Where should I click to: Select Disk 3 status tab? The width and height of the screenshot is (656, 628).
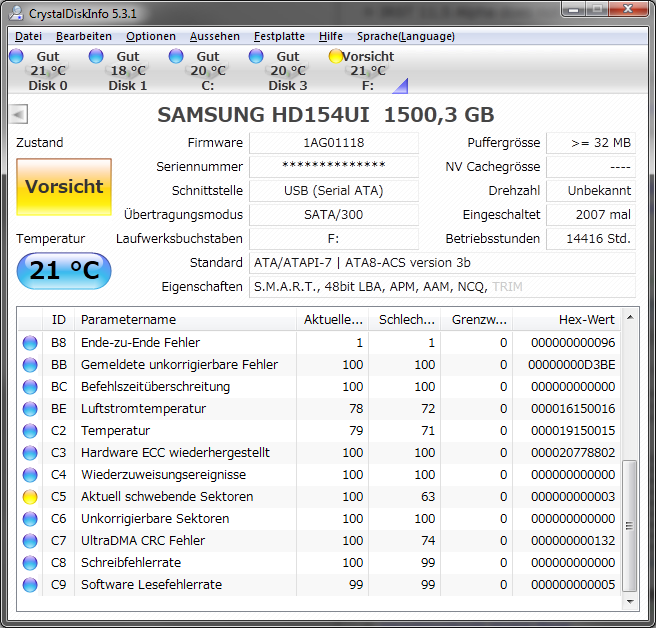(x=287, y=71)
